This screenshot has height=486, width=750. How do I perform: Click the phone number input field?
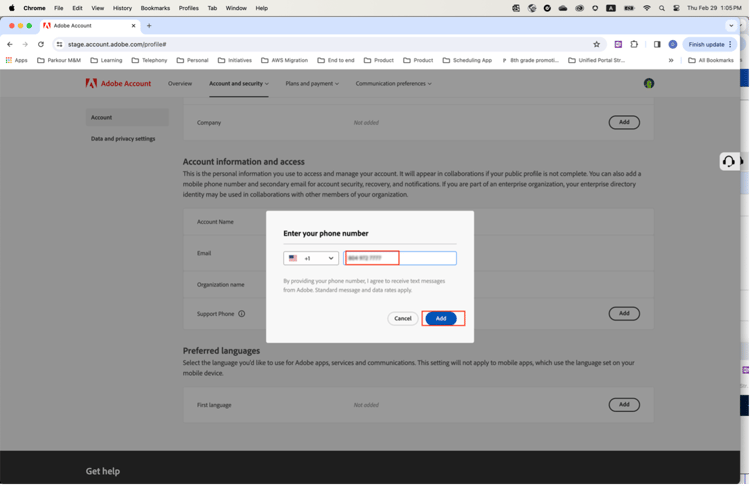[400, 258]
